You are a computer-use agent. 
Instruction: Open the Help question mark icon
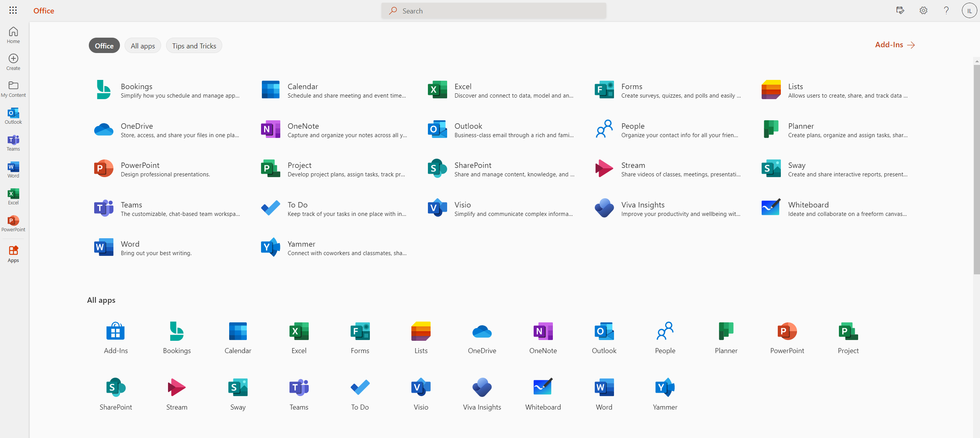[946, 10]
